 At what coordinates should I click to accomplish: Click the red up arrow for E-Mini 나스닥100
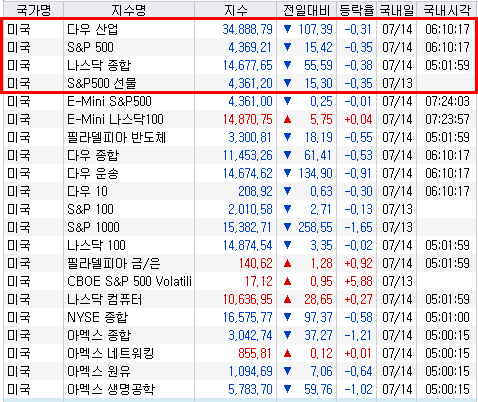click(x=287, y=119)
